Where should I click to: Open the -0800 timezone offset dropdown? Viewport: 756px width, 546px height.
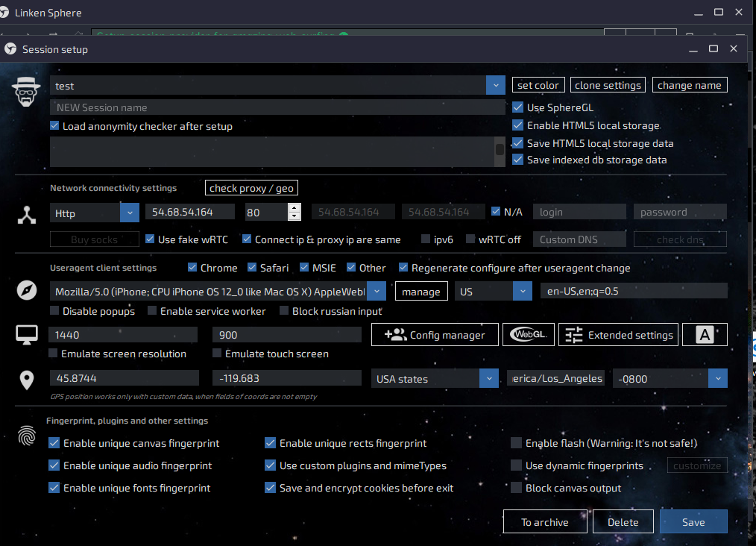718,379
